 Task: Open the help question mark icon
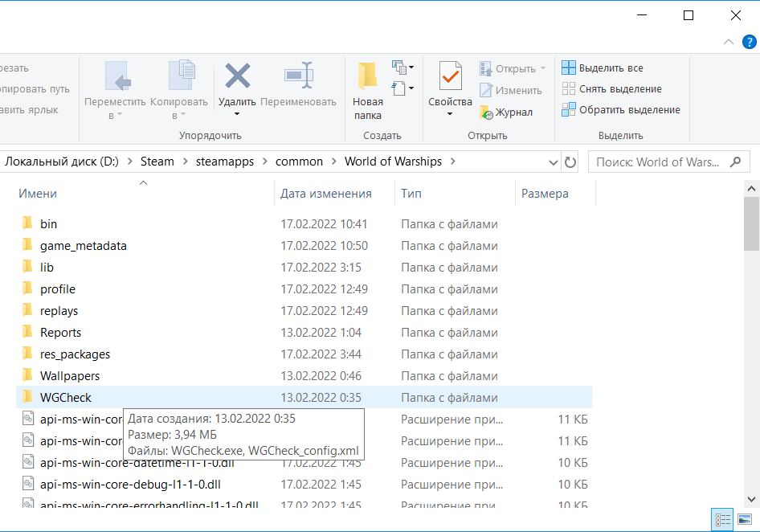pos(750,42)
